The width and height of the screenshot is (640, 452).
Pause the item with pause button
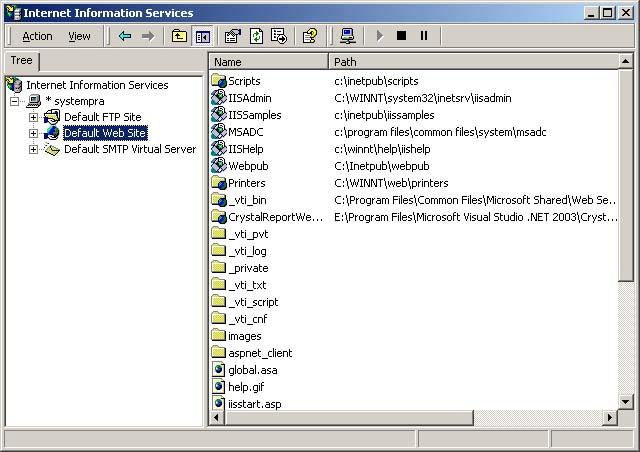424,36
